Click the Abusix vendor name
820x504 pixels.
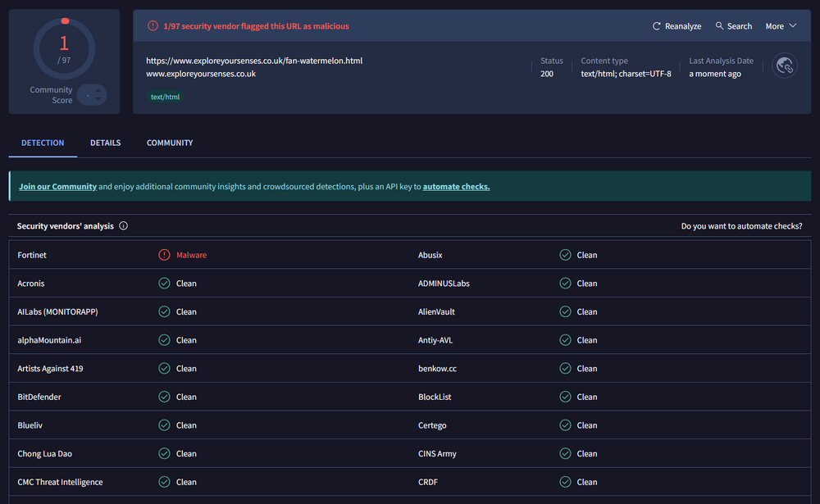point(430,255)
